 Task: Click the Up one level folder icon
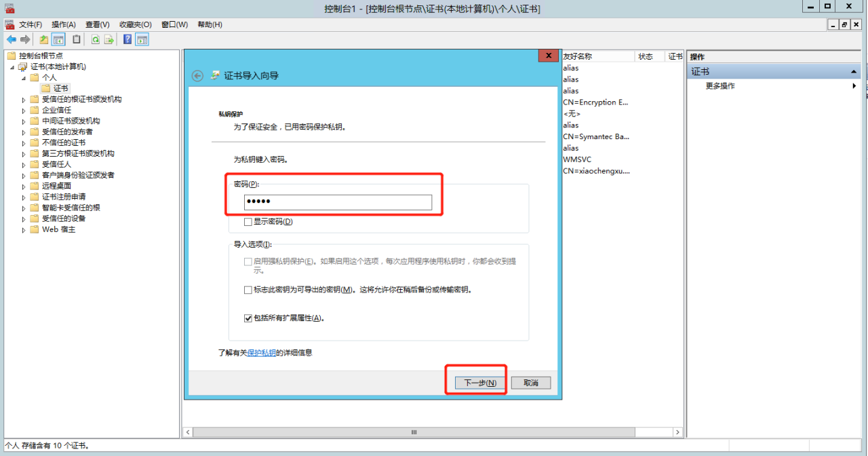[x=44, y=39]
